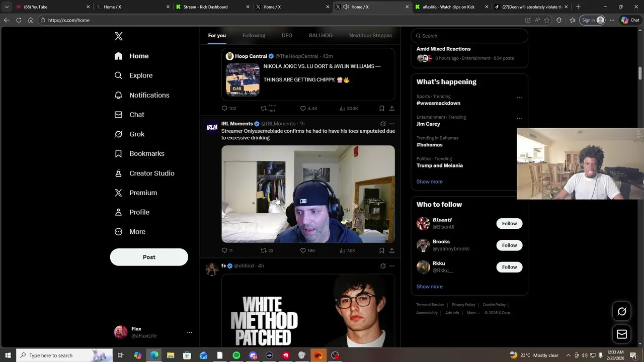
Task: Open the Home sidebar item
Action: [x=132, y=56]
